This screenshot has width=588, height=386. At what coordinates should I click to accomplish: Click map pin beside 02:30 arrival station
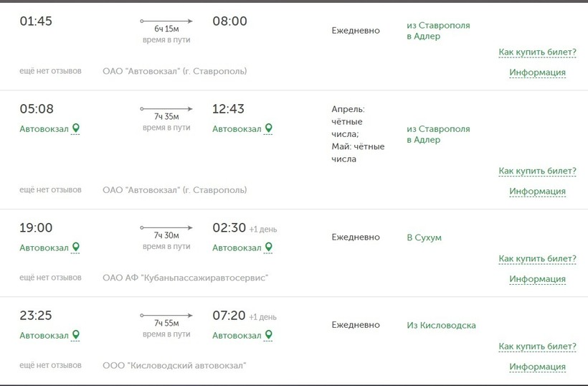coord(269,248)
